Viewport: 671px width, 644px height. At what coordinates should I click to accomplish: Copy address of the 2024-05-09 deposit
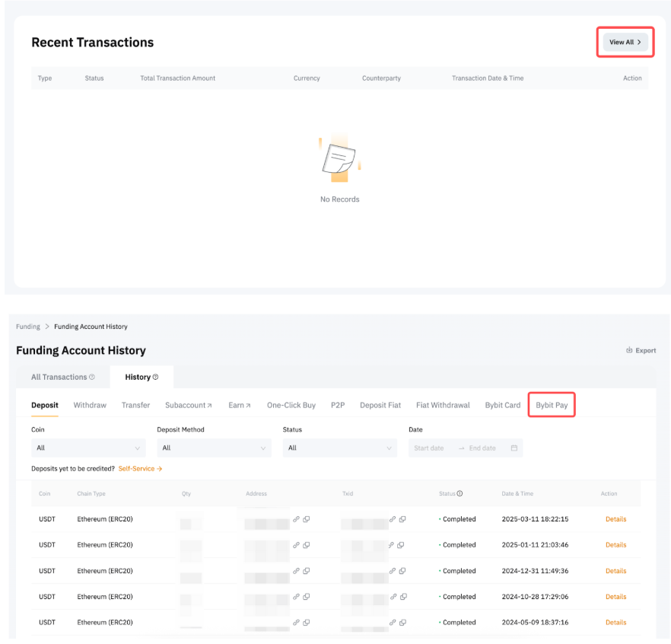[307, 623]
